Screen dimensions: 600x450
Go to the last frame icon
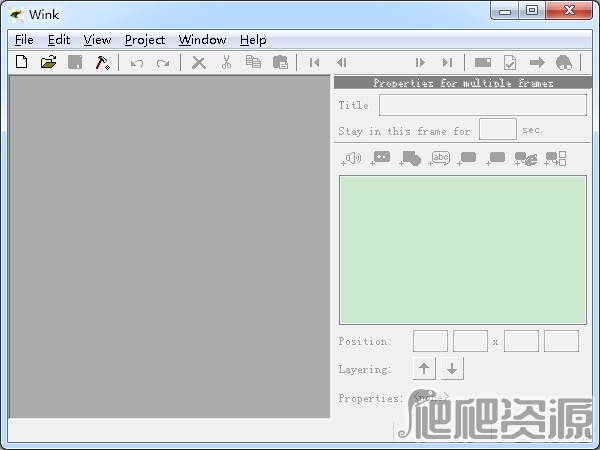tap(447, 62)
